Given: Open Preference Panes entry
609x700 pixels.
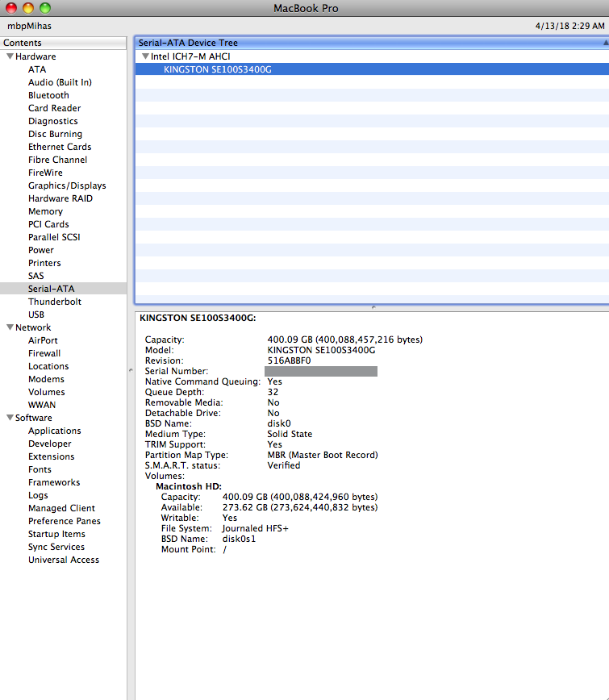Looking at the screenshot, I should (x=65, y=521).
